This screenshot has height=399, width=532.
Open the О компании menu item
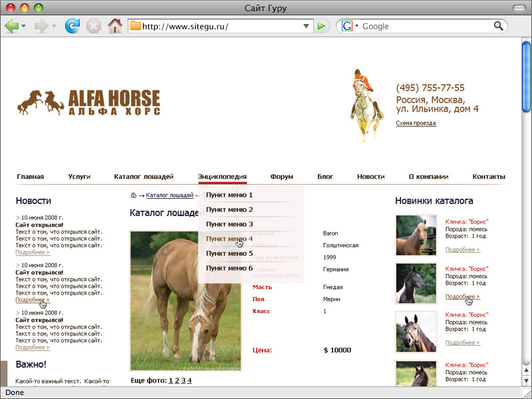[428, 176]
